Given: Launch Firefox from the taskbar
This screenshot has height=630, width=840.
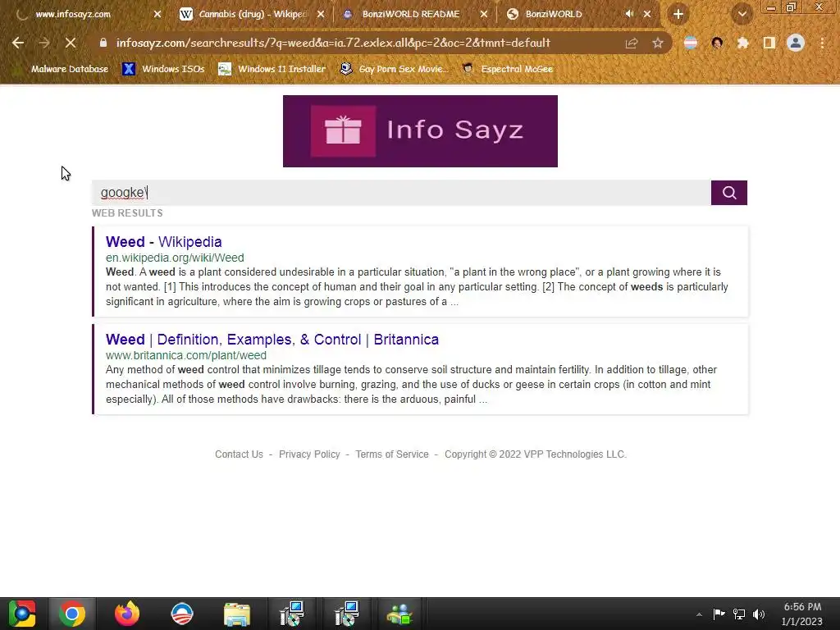Looking at the screenshot, I should [127, 614].
